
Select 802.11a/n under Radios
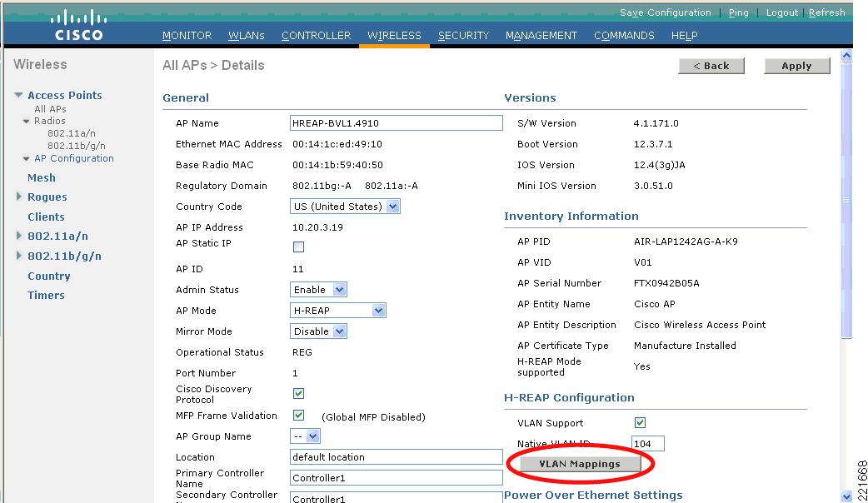72,133
